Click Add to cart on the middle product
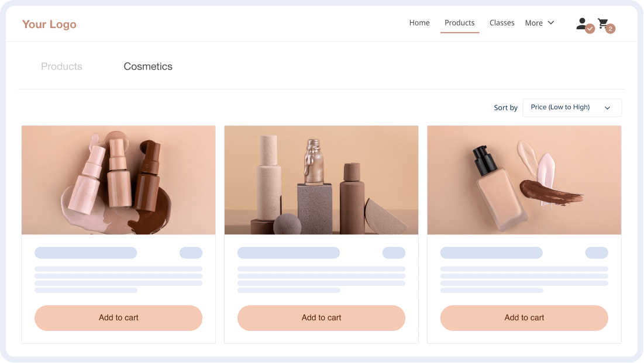This screenshot has width=644, height=363. pos(321,318)
